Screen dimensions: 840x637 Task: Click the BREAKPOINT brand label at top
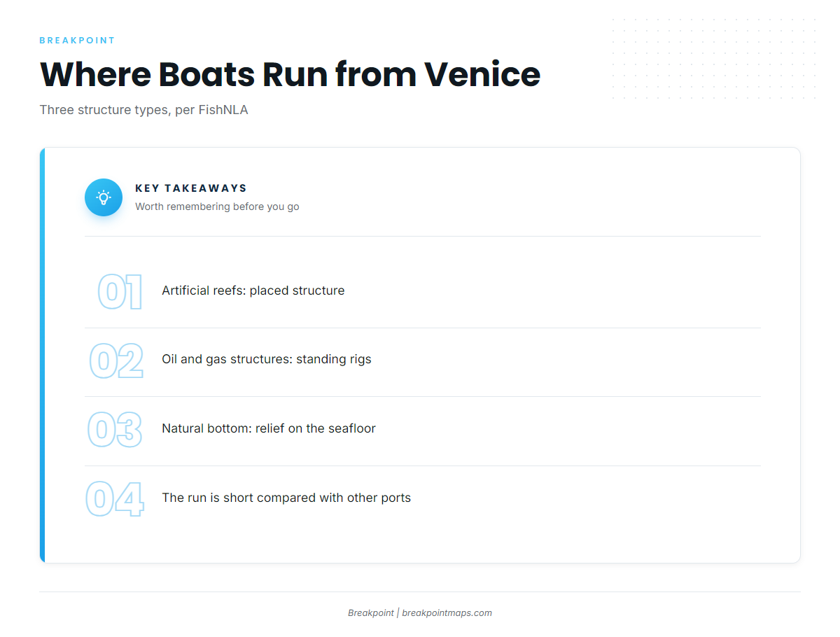point(77,41)
